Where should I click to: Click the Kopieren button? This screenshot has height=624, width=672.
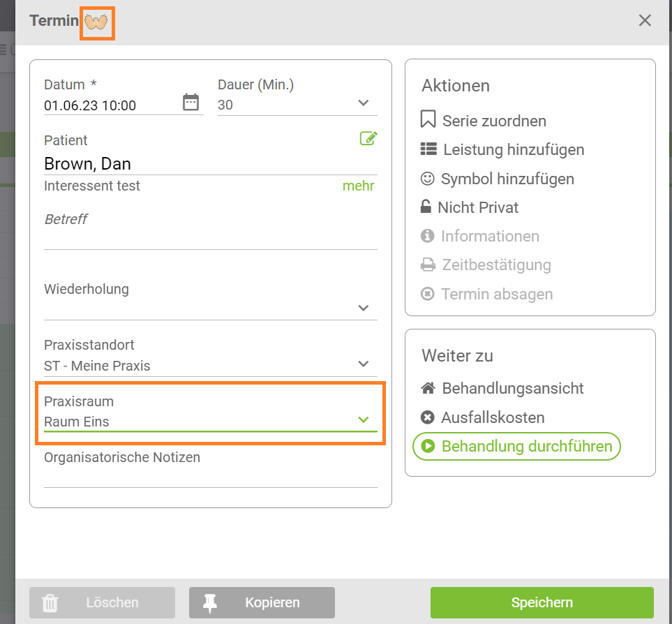pyautogui.click(x=262, y=602)
